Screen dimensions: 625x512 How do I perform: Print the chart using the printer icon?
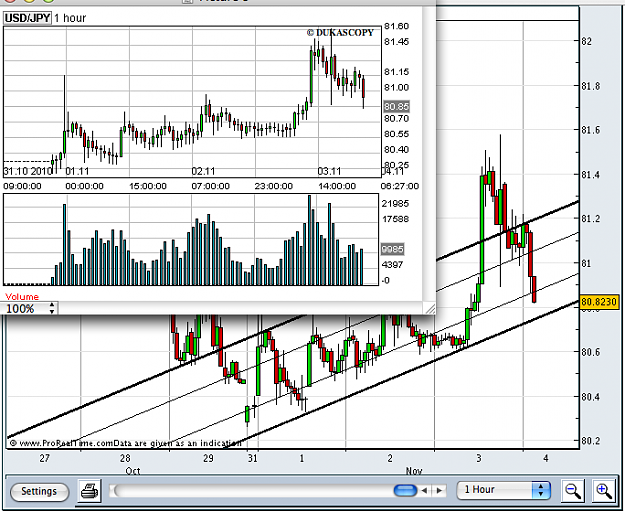point(90,491)
